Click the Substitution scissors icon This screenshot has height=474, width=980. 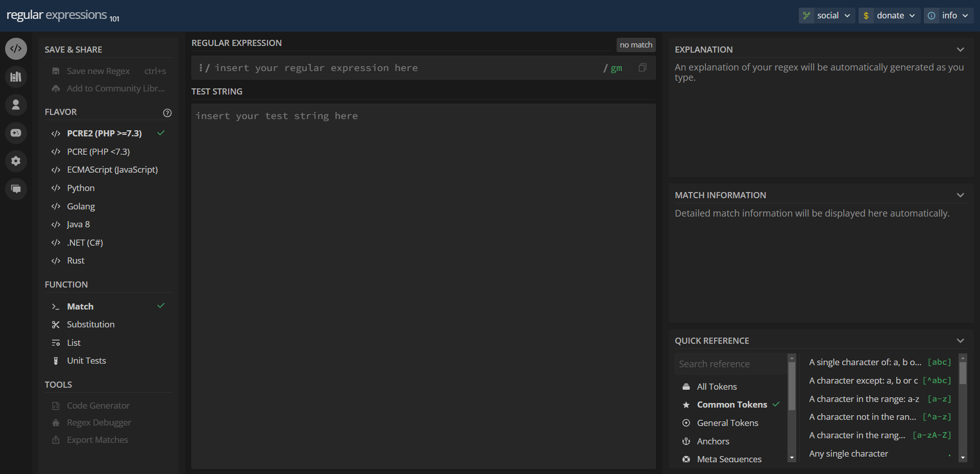point(56,324)
